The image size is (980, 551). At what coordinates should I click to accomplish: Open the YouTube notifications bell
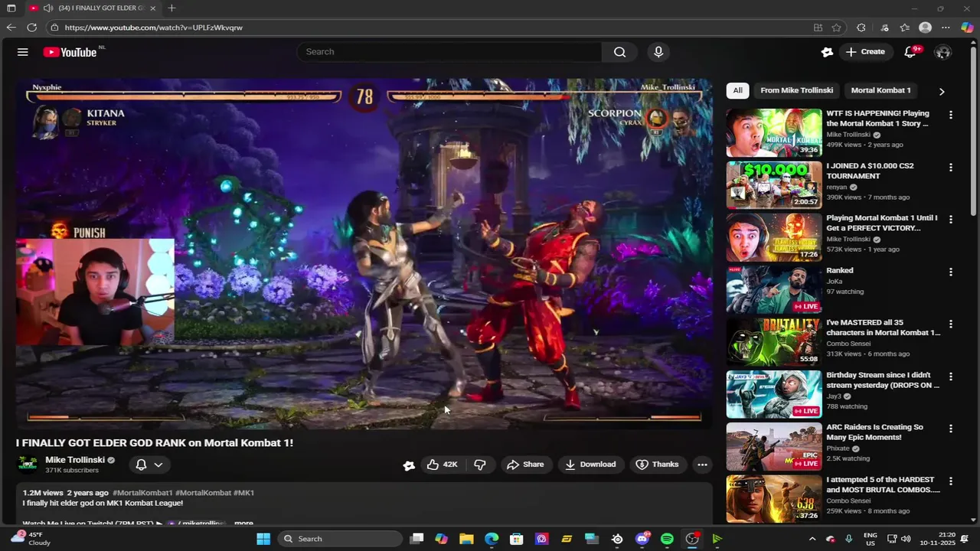910,52
